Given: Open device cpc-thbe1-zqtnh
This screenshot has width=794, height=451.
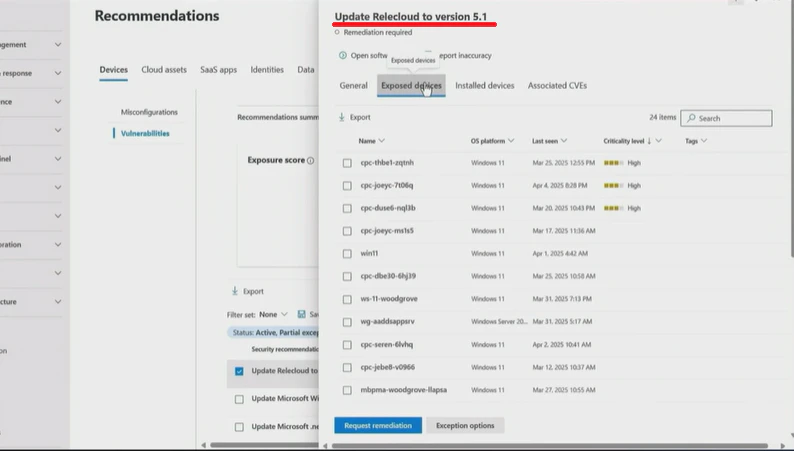Looking at the screenshot, I should [387, 162].
